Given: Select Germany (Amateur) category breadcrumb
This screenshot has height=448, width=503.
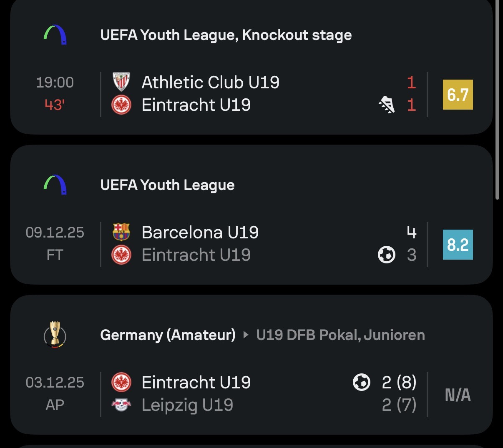Looking at the screenshot, I should [x=168, y=335].
